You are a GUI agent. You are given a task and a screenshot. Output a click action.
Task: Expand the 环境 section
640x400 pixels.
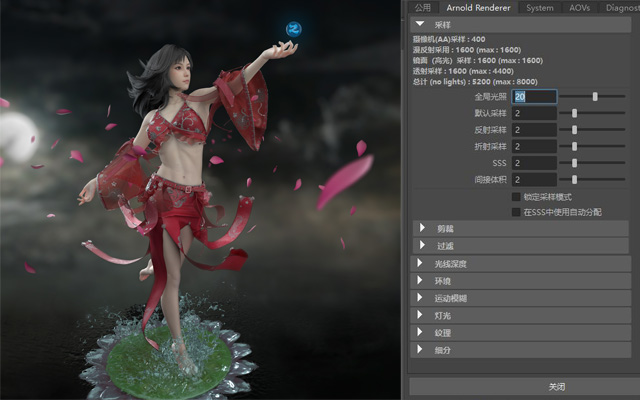[x=521, y=281]
